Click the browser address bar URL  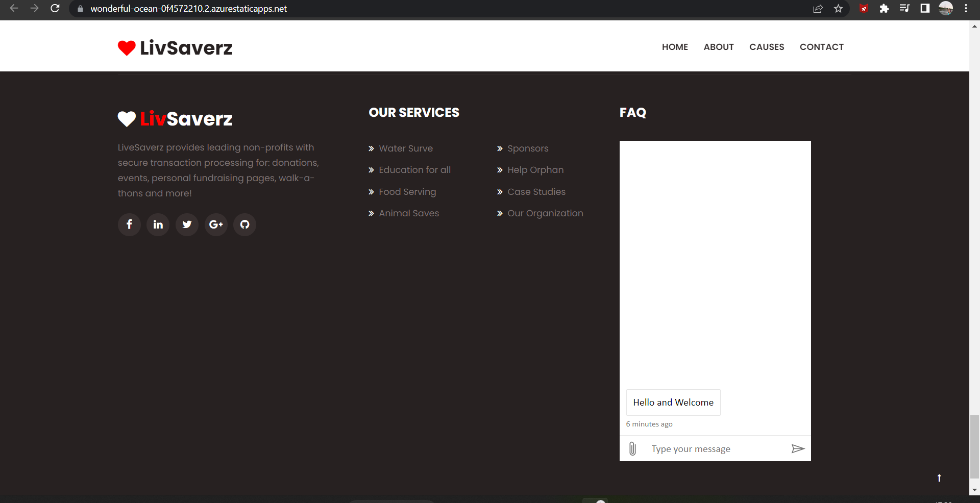pos(188,9)
